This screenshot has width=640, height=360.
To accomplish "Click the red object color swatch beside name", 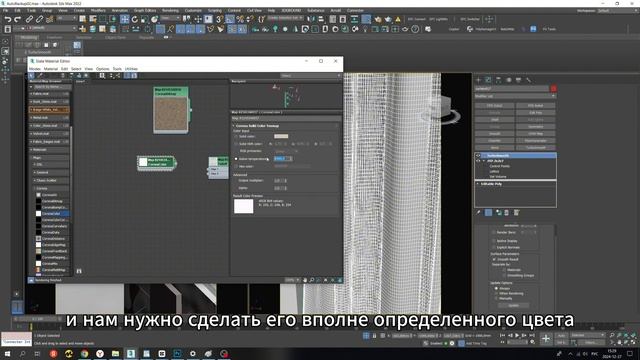I will (553, 88).
